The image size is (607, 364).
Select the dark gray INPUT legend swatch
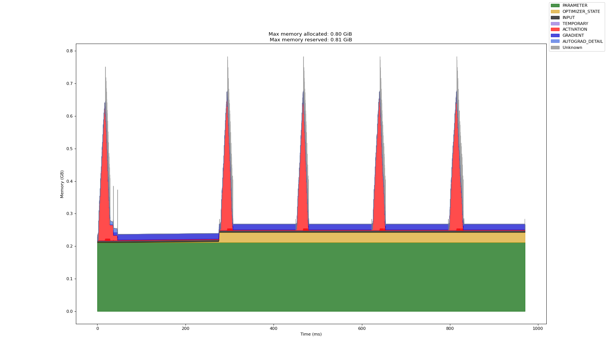click(555, 18)
